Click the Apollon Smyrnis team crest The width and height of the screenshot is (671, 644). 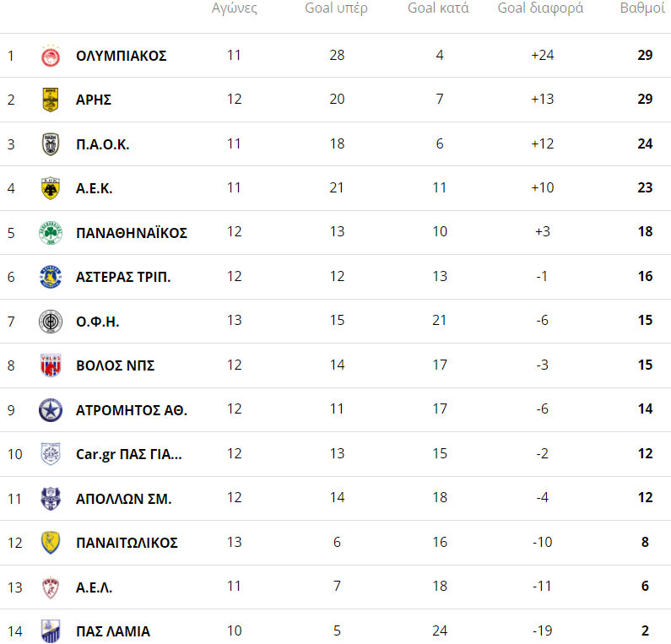(51, 498)
